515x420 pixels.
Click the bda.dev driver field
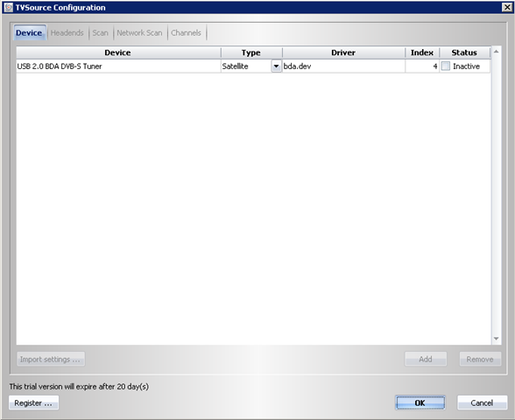343,66
